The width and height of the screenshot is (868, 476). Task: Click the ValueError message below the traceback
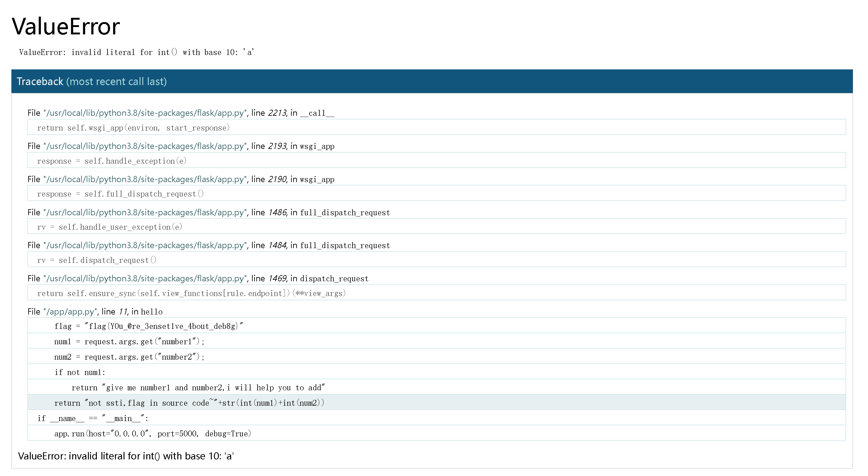[126, 456]
